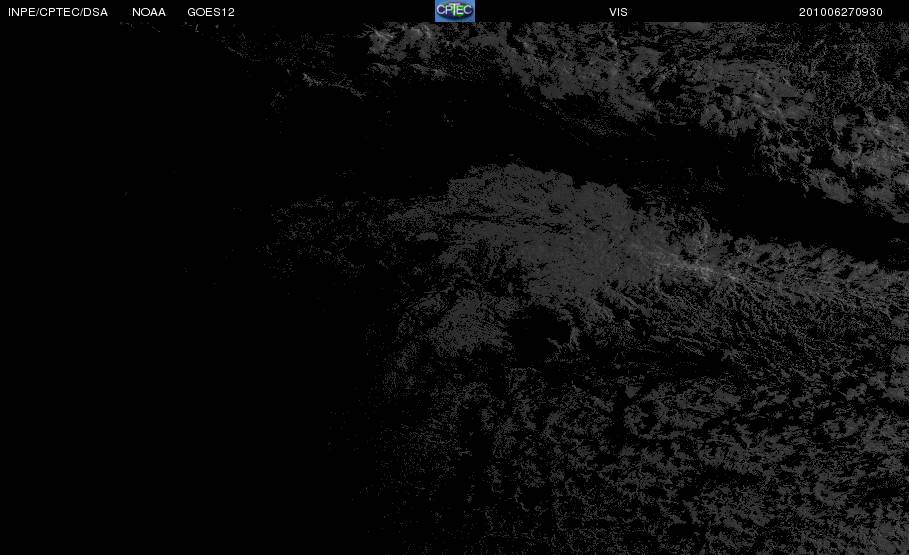Screen dimensions: 909x555
Task: Select the INPE/CPTEC/DSA header label
Action: click(58, 12)
